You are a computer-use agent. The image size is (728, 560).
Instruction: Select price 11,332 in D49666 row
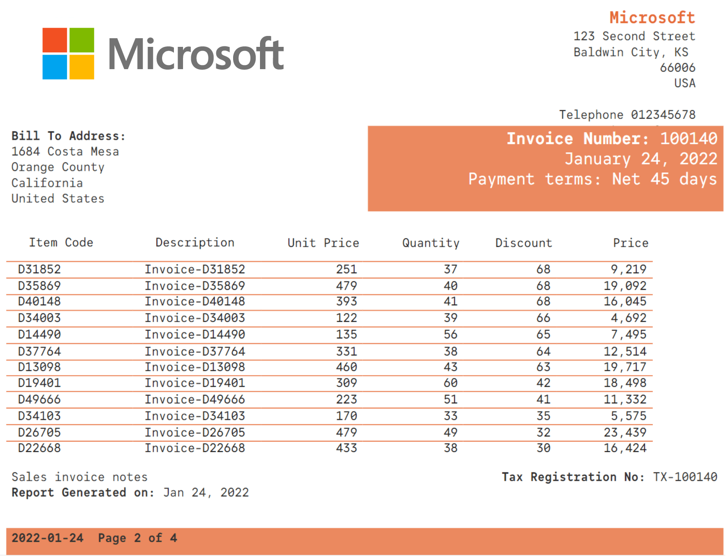coord(625,399)
